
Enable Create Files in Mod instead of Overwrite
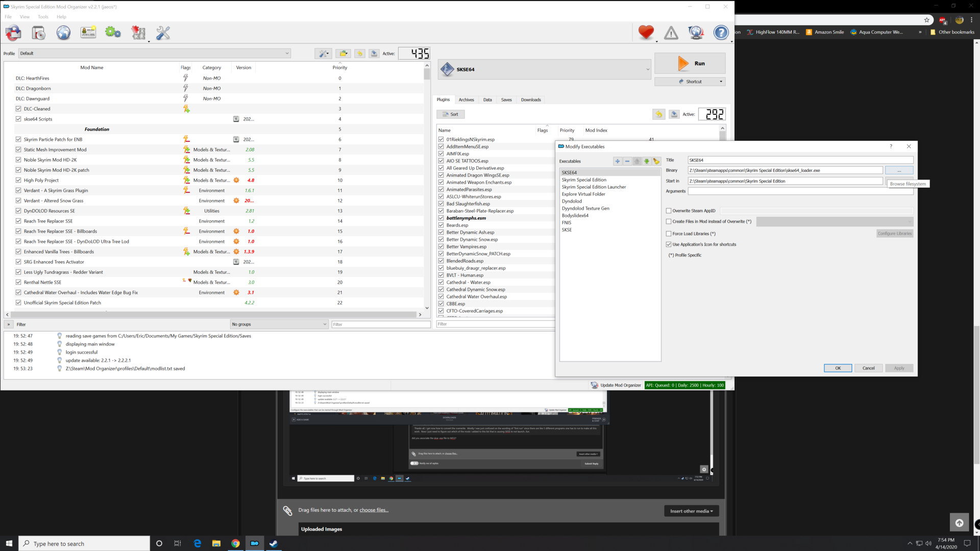[x=669, y=221]
